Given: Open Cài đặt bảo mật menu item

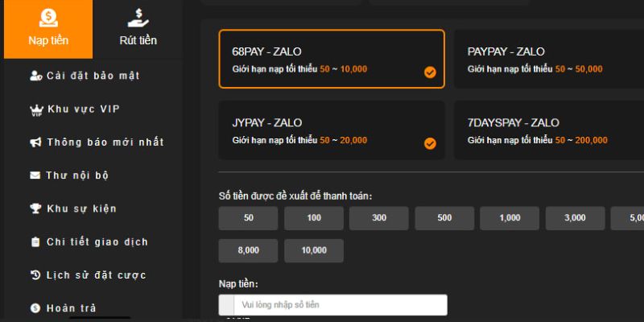Looking at the screenshot, I should (93, 76).
